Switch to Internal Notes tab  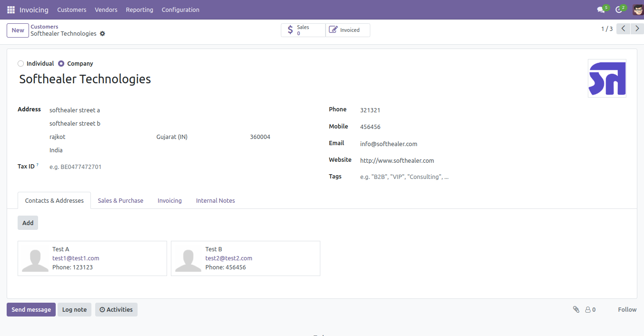216,200
